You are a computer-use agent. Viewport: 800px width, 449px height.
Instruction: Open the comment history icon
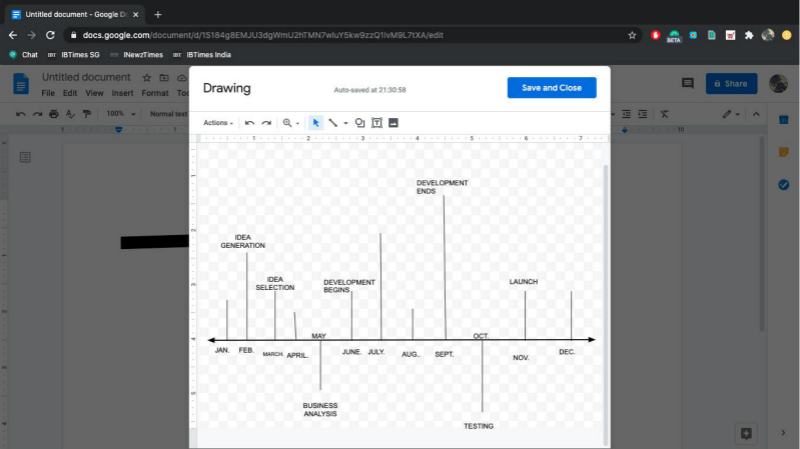(x=687, y=84)
